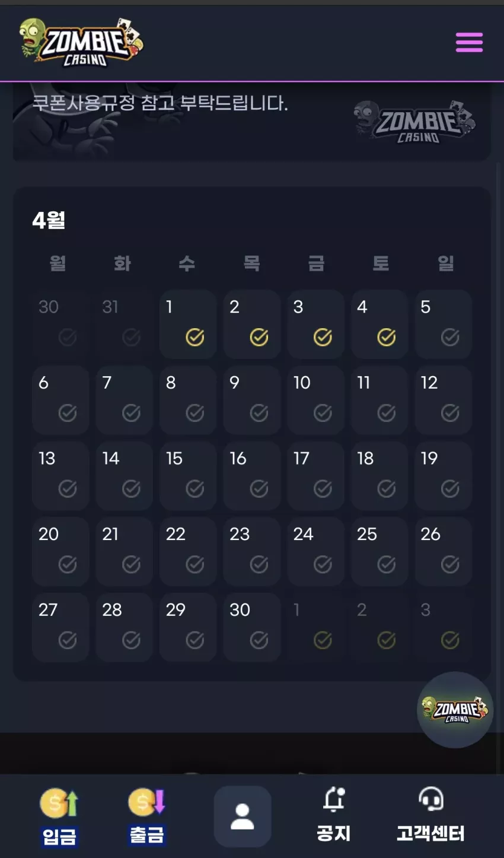The image size is (504, 858).
Task: Open the 공지 notice bell icon
Action: pos(334,800)
